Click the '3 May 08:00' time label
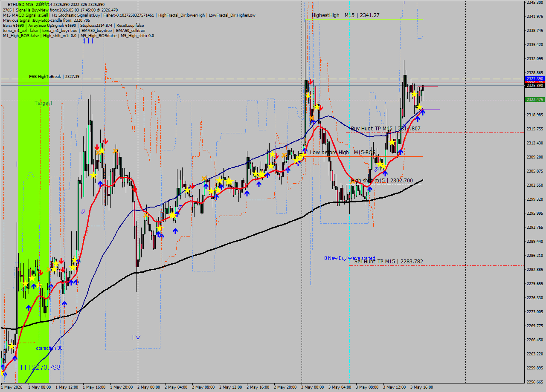Screen dimensions: 546x392 click(x=367, y=387)
